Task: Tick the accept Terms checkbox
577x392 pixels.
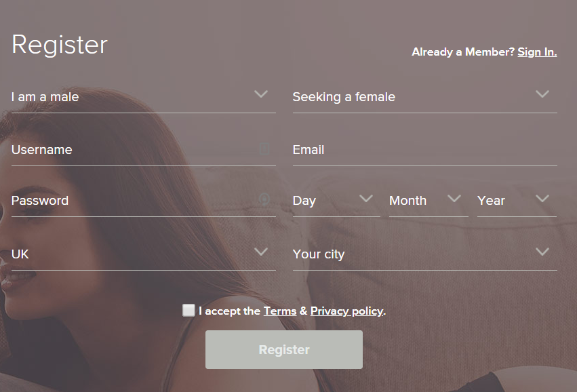Action: pyautogui.click(x=188, y=310)
